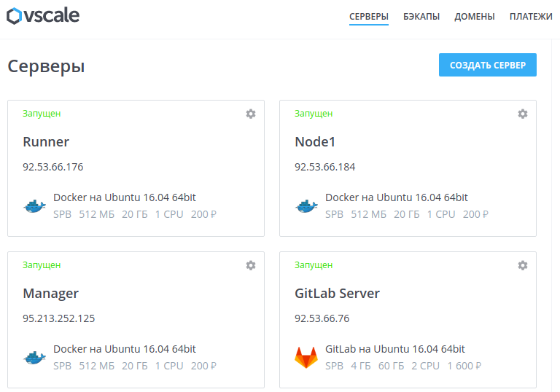Open settings gear for Node1 server
The image size is (560, 392).
(x=523, y=114)
